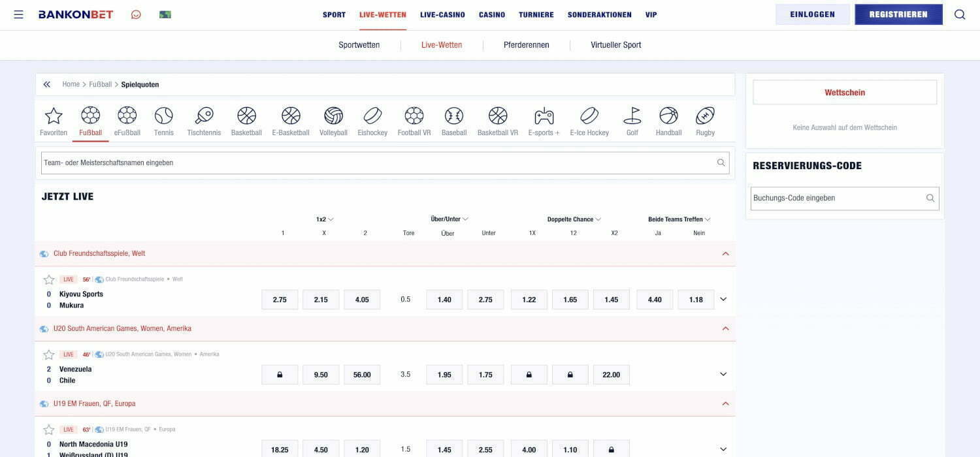Open the 1x2 market dropdown
This screenshot has height=457, width=980.
[325, 219]
